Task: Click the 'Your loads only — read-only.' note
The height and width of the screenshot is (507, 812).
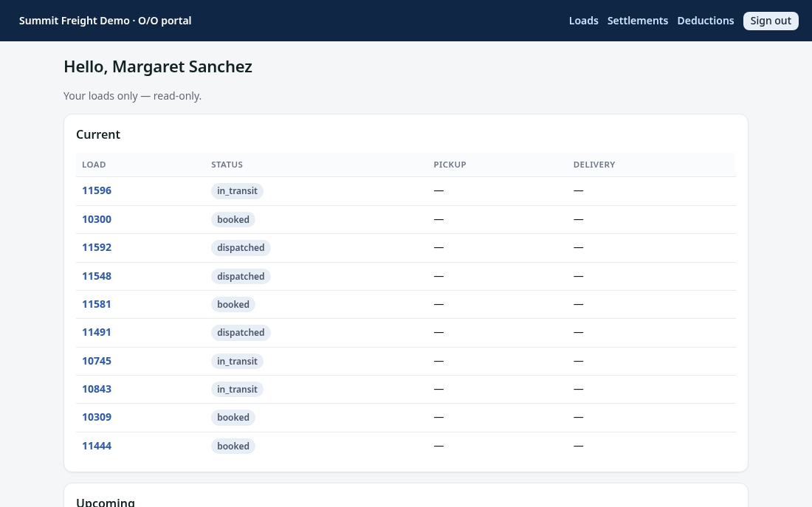Action: coord(133,97)
